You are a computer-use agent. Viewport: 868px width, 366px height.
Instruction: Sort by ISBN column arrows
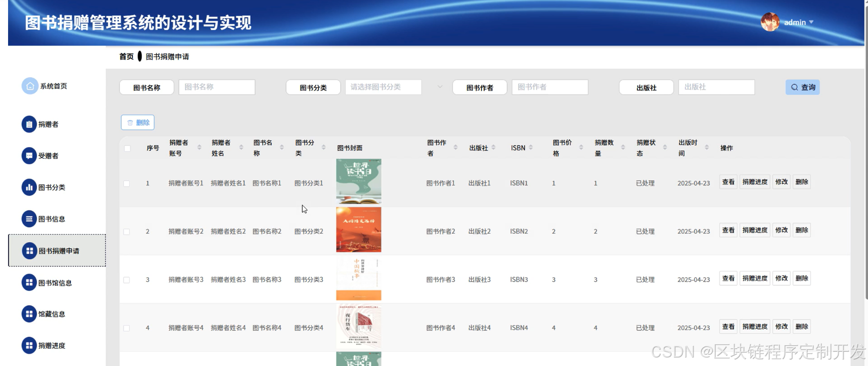coord(531,148)
